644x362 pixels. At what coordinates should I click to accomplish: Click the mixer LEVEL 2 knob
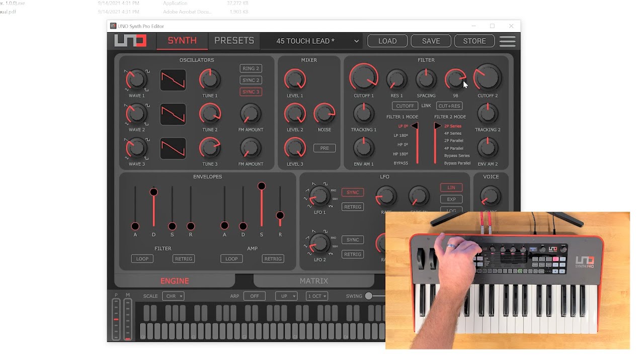tap(295, 114)
